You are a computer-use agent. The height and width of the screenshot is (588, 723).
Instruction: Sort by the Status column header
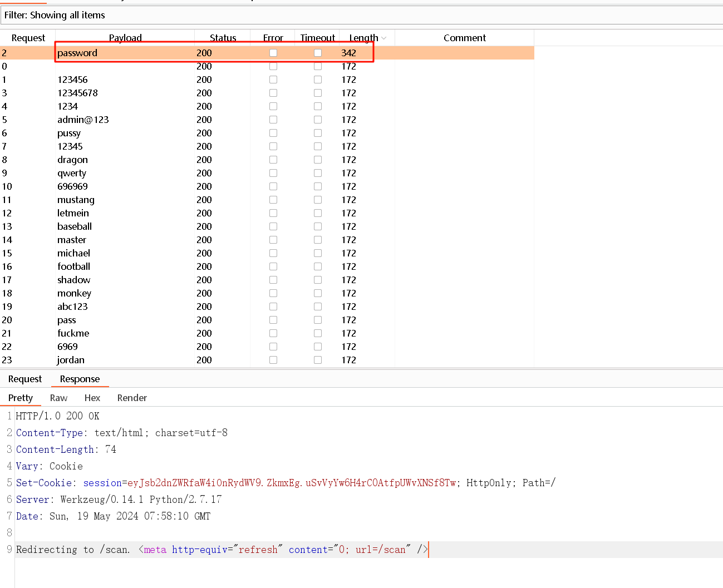click(x=223, y=38)
